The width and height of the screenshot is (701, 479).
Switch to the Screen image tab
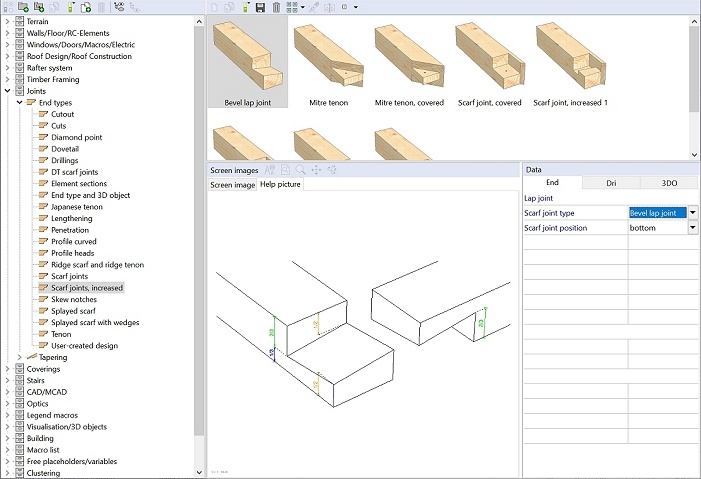pos(232,185)
